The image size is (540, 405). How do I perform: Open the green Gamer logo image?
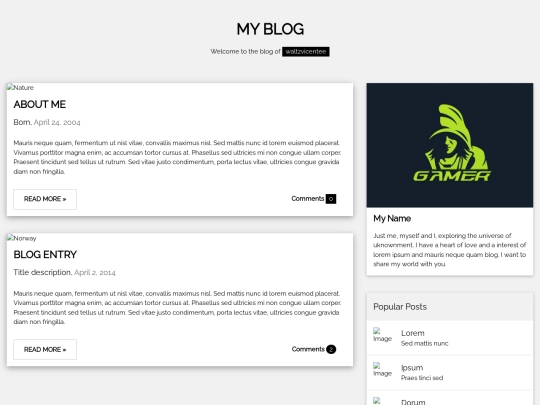450,145
